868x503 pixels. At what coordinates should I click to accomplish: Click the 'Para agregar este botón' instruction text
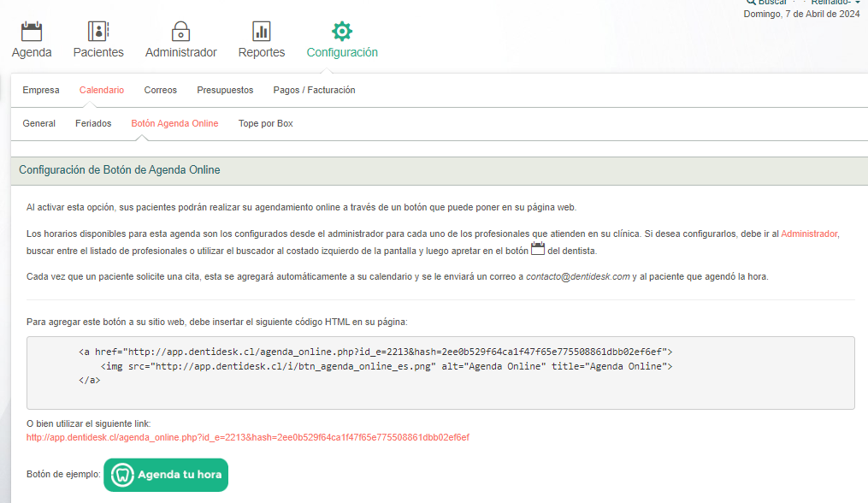216,322
